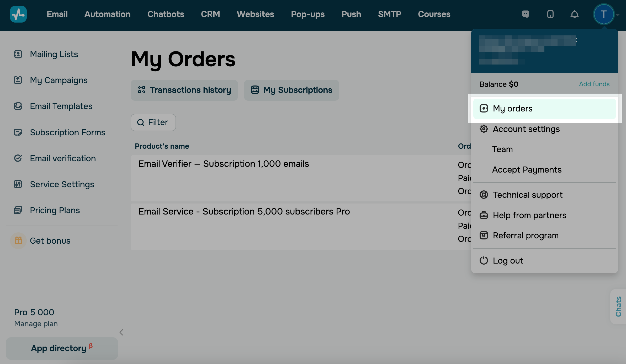Click the Manage plan link
This screenshot has width=626, height=364.
(x=36, y=324)
